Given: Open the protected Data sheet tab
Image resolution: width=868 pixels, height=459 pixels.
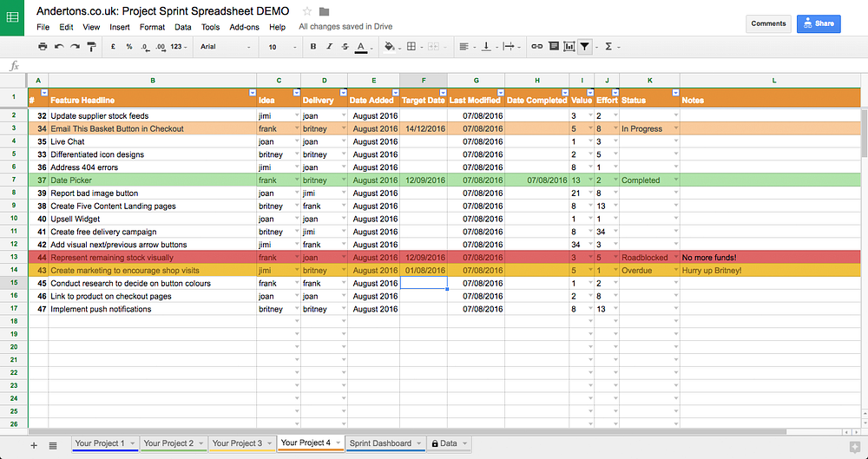Looking at the screenshot, I should click(449, 443).
